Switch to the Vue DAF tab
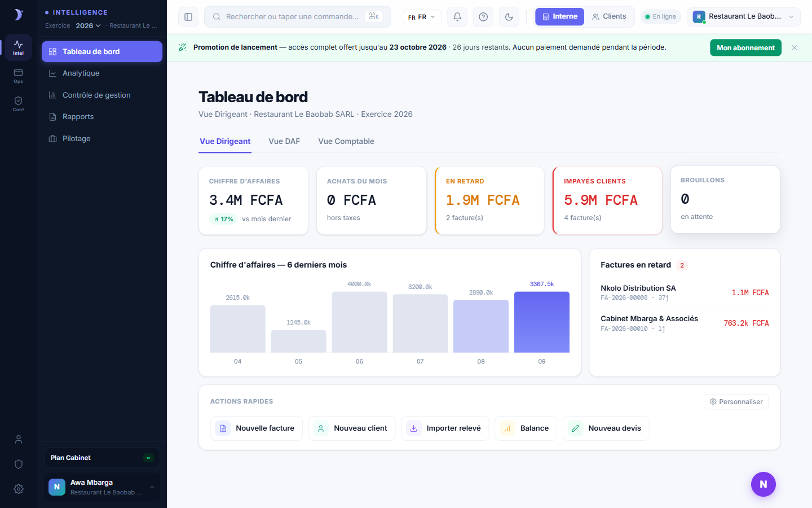 pyautogui.click(x=284, y=142)
